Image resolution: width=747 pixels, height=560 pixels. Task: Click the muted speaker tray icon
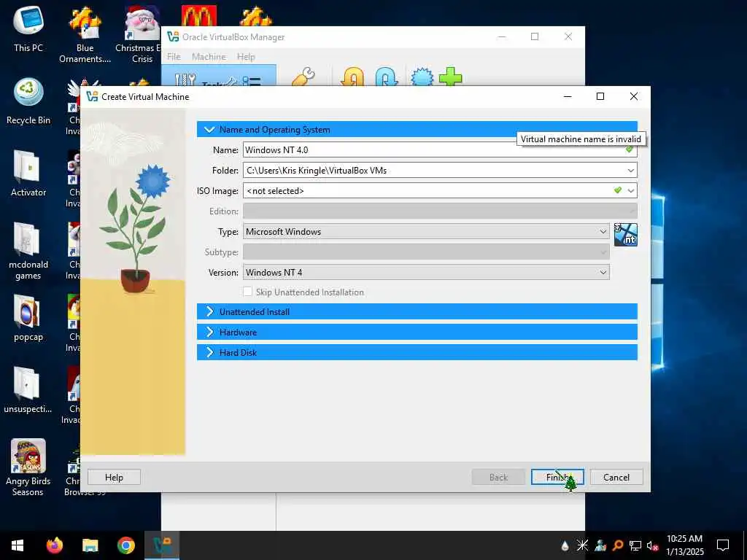click(x=653, y=545)
